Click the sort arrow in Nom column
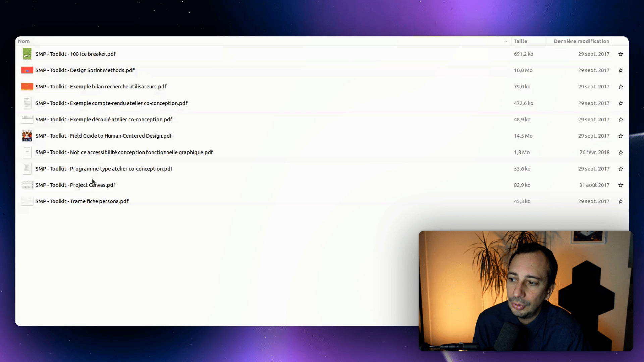644x362 pixels. (x=505, y=41)
